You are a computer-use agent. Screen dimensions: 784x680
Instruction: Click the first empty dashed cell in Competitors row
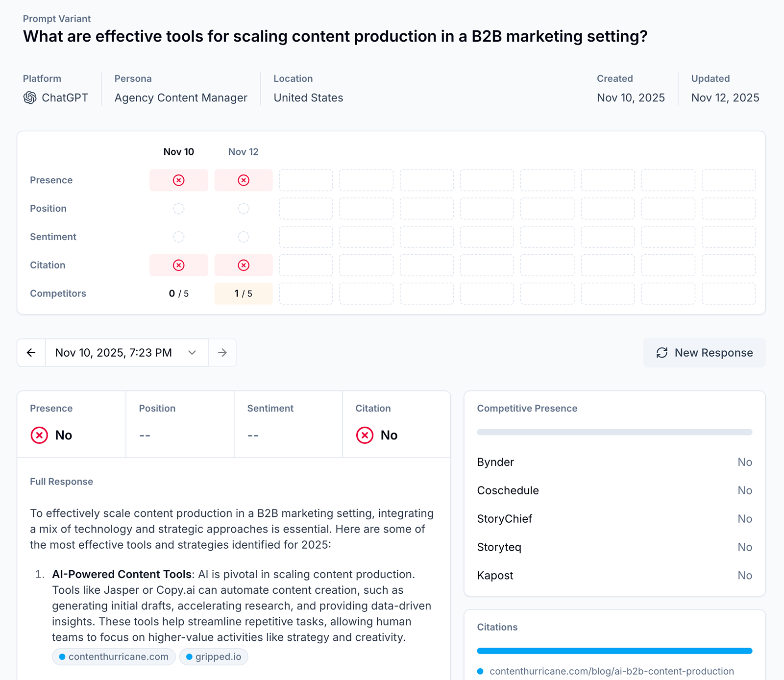point(306,293)
